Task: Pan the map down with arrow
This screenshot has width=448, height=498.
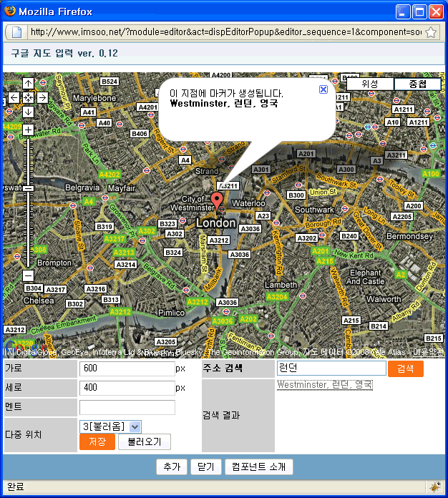Action: click(x=29, y=112)
